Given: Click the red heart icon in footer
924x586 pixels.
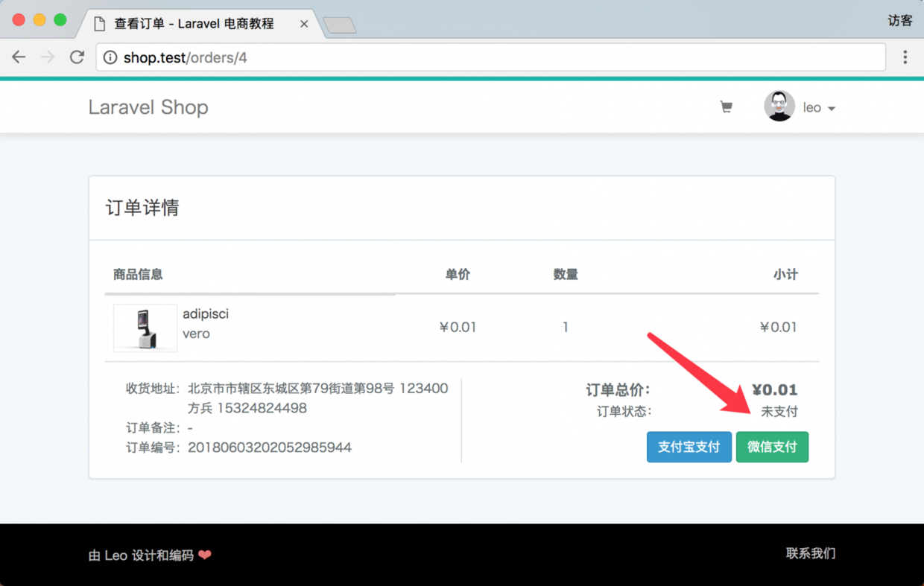Looking at the screenshot, I should tap(205, 555).
